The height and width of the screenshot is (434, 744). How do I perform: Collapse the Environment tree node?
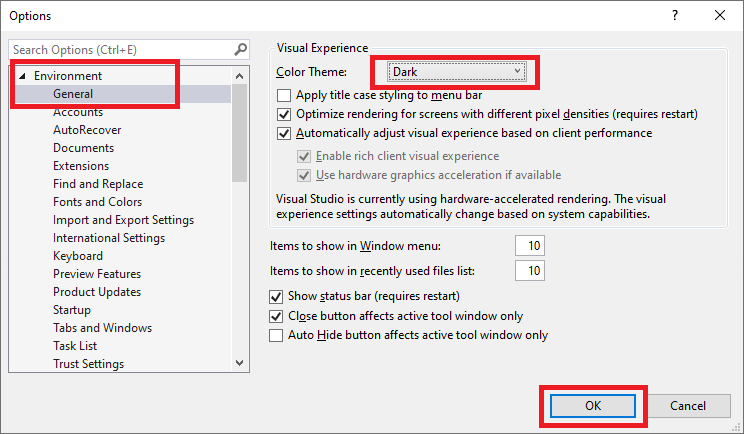click(22, 76)
